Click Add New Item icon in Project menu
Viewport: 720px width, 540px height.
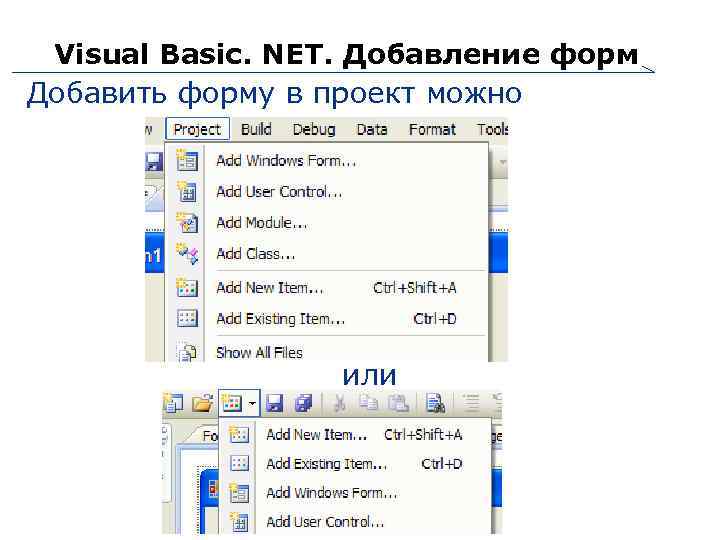click(x=187, y=287)
